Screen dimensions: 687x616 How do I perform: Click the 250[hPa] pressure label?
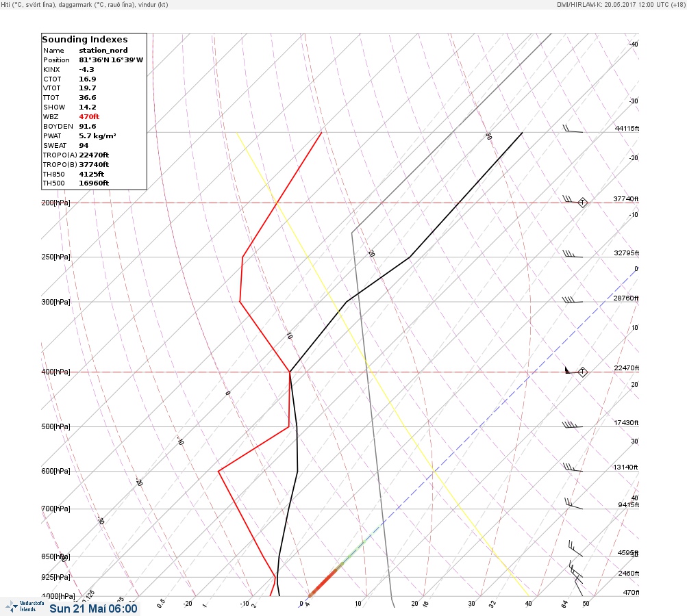(55, 257)
